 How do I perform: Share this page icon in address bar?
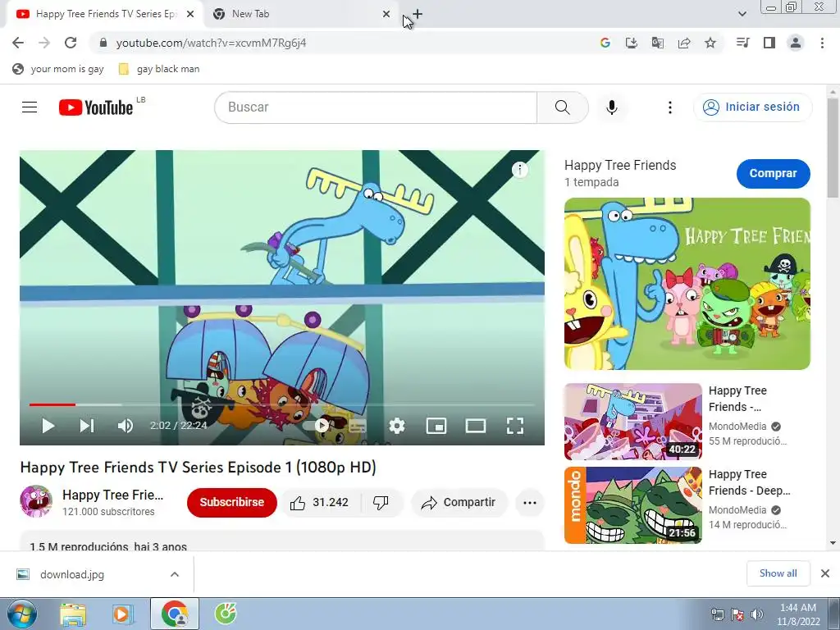pyautogui.click(x=684, y=43)
